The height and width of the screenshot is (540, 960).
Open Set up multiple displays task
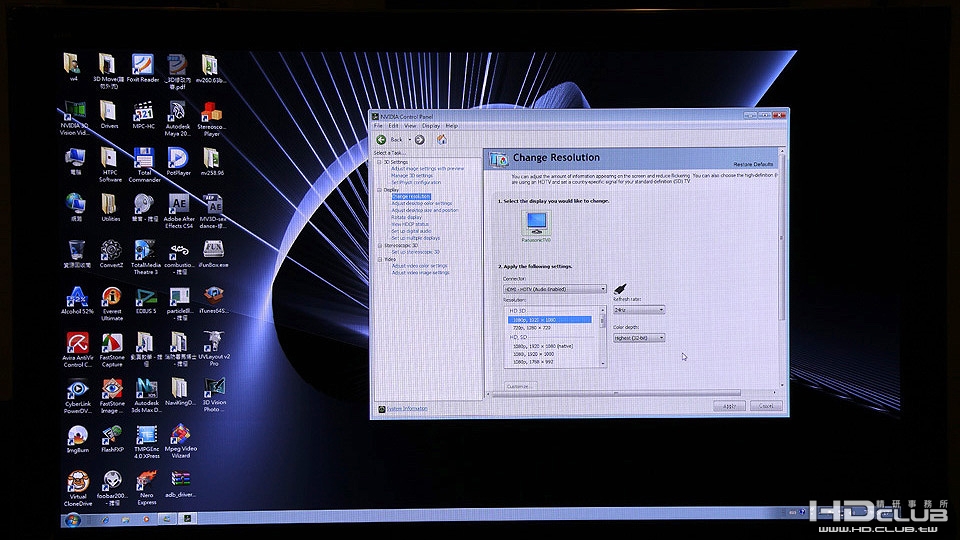416,238
